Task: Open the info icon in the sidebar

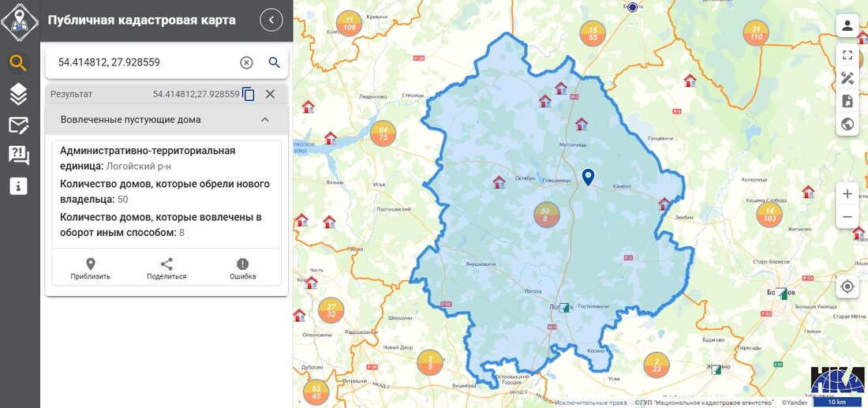Action: click(19, 186)
